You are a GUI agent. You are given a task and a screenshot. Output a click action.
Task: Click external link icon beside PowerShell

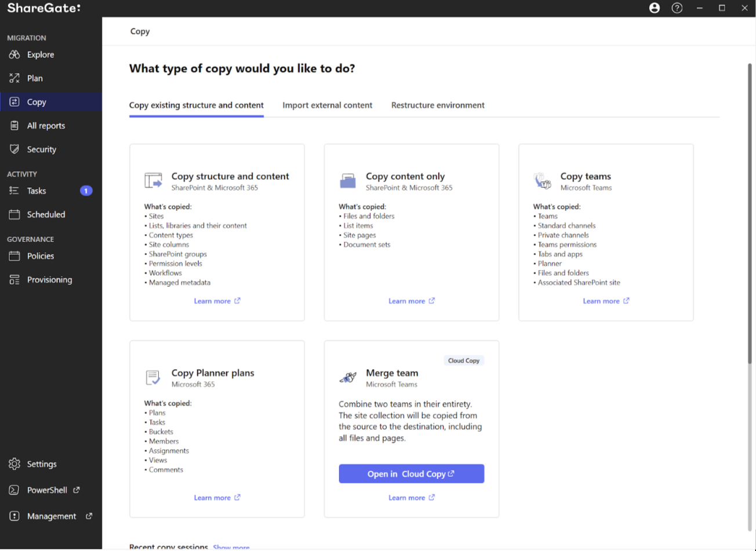coord(77,490)
